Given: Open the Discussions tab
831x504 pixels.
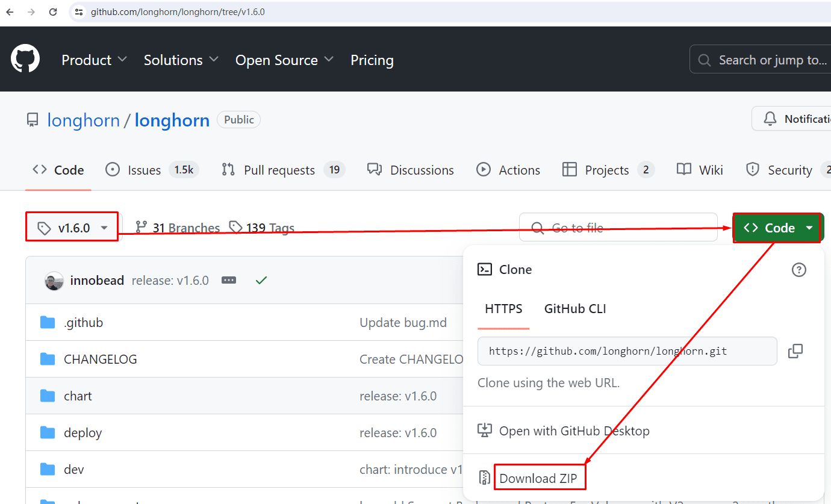Looking at the screenshot, I should click(x=411, y=170).
